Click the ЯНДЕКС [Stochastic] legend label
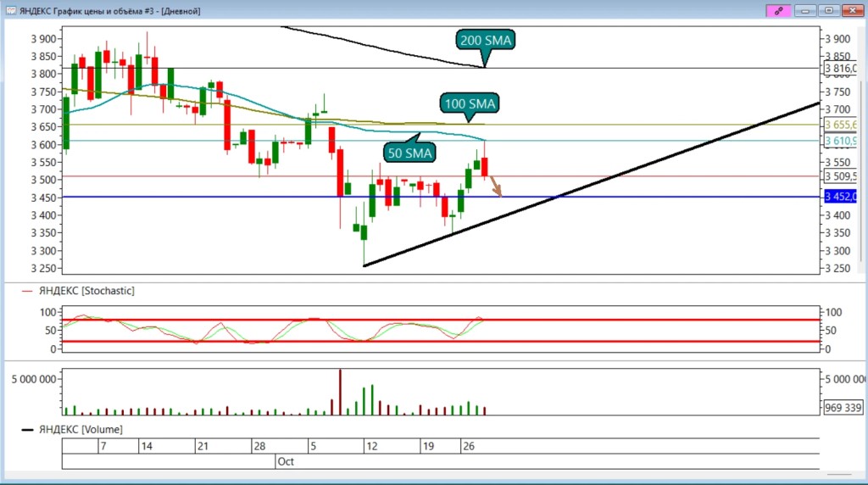The width and height of the screenshot is (868, 485). coord(86,291)
